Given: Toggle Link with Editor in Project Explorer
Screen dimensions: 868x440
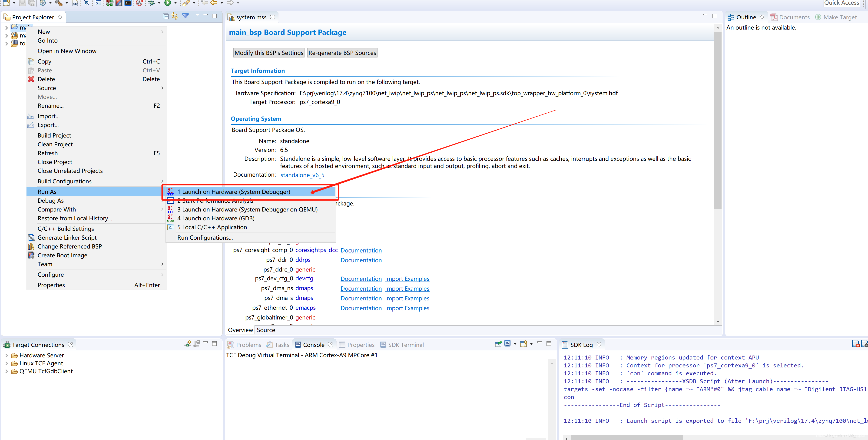Looking at the screenshot, I should coord(175,16).
